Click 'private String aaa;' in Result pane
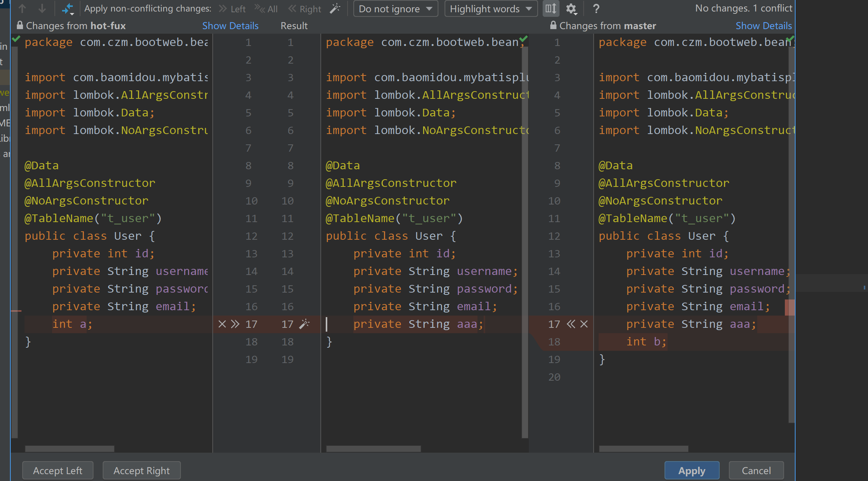This screenshot has height=481, width=868. click(x=418, y=324)
